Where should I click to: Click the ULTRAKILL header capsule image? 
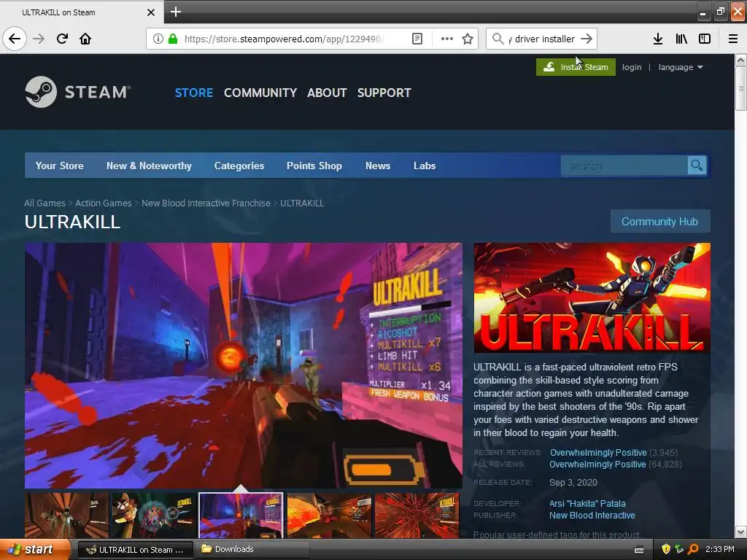[x=592, y=297]
